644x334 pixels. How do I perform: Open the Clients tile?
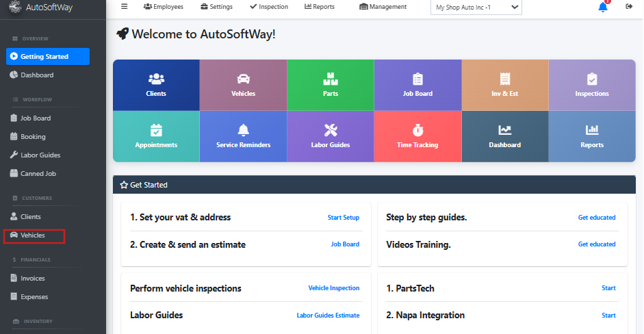[156, 85]
